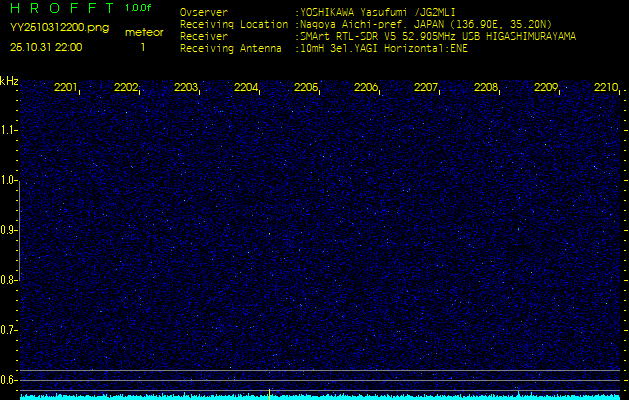
Task: Select the 2209 time marker
Action: point(546,88)
